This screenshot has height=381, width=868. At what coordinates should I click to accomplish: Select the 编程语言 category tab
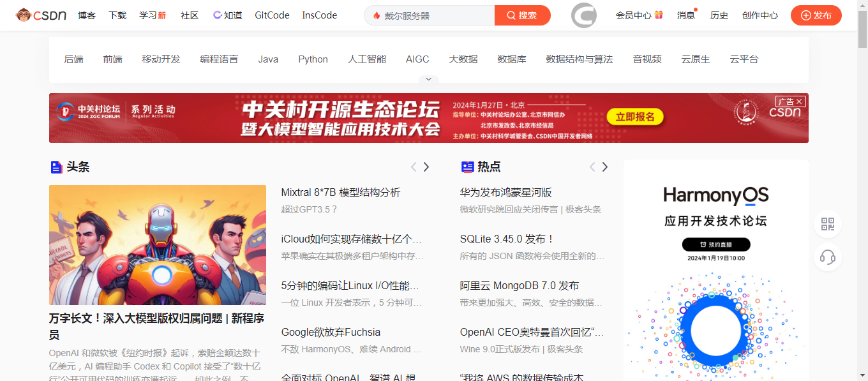tap(219, 59)
